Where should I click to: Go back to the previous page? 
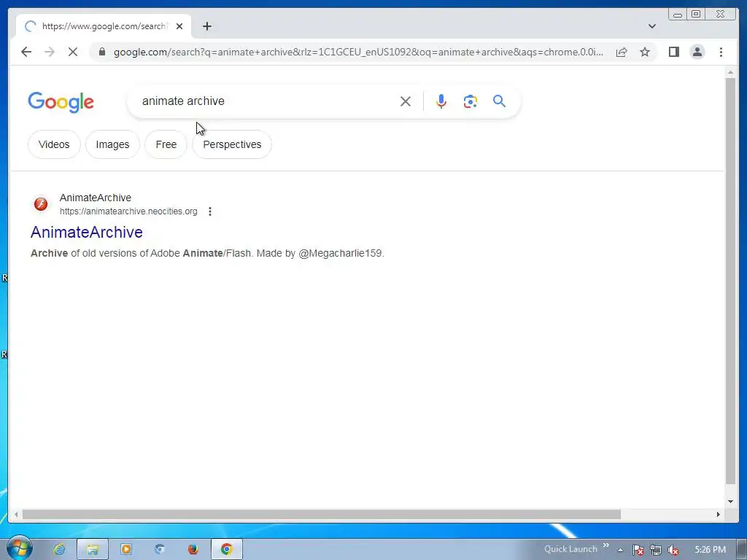point(26,52)
